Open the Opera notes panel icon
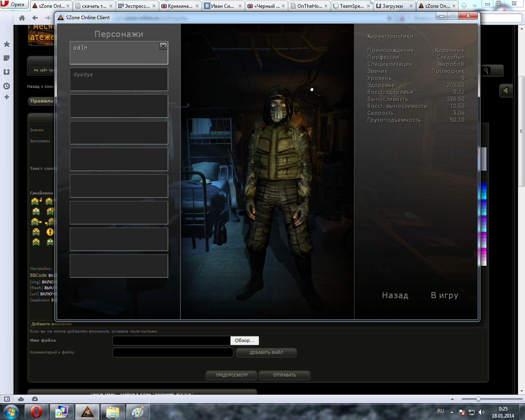The width and height of the screenshot is (525, 420). [7, 58]
